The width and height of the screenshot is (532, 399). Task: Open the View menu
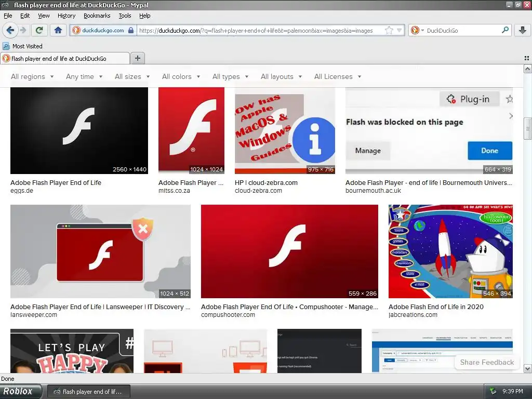(44, 16)
